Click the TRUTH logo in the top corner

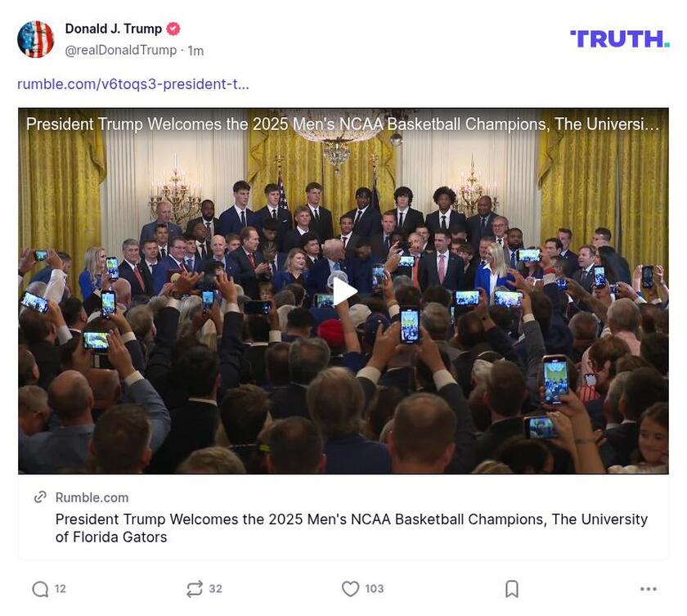[x=620, y=37]
